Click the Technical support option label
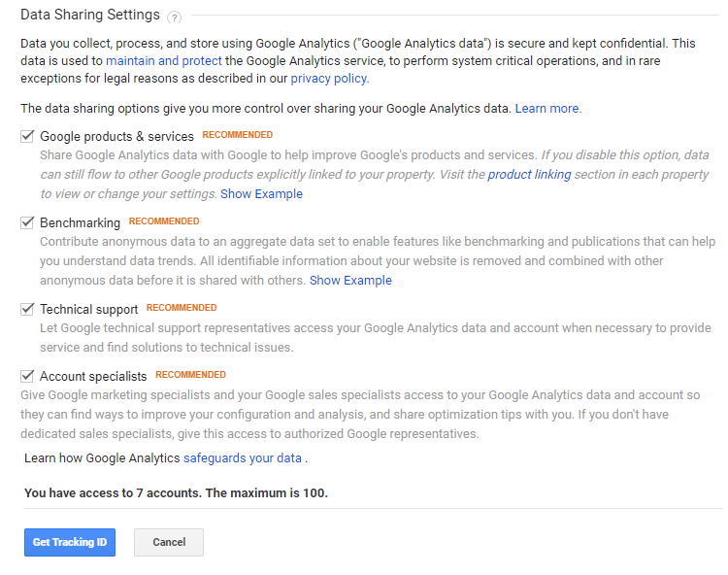Image resolution: width=728 pixels, height=575 pixels. click(x=88, y=310)
